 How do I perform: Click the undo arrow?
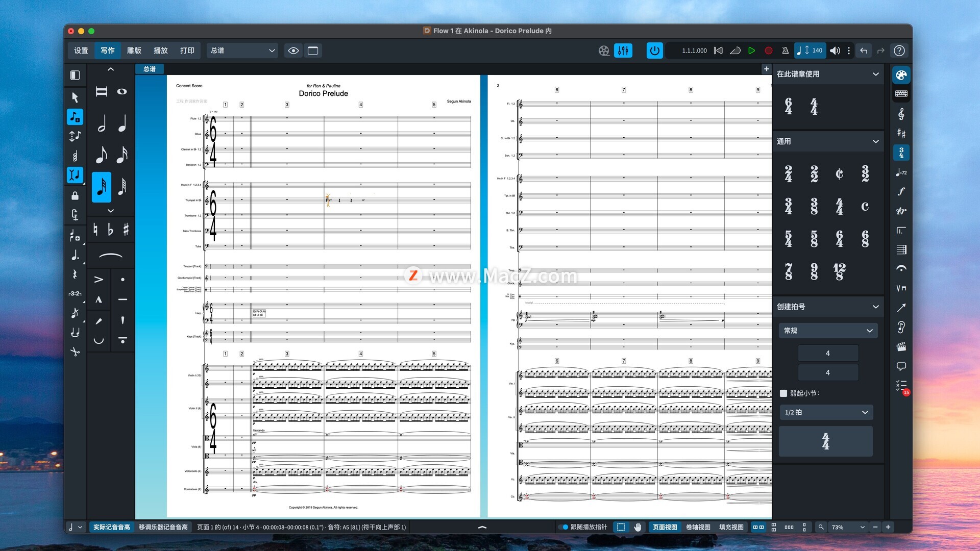(864, 51)
